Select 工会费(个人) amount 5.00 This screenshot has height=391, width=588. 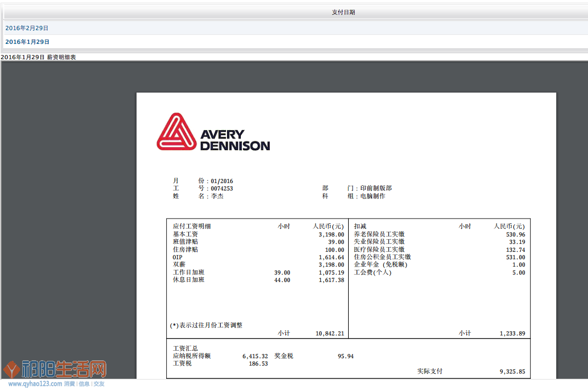(519, 272)
